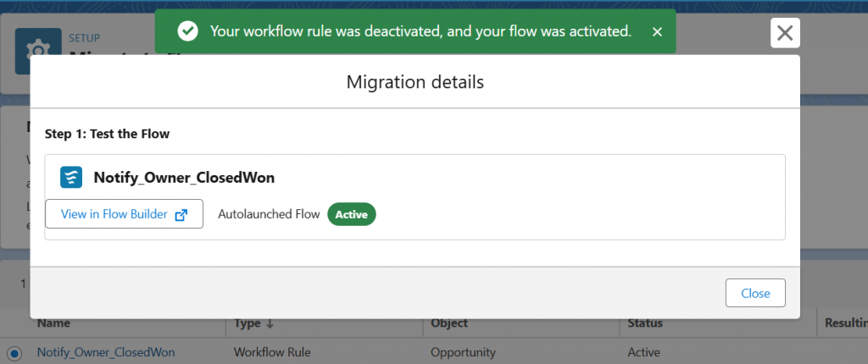Click the success checkmark icon in toast

pyautogui.click(x=187, y=31)
